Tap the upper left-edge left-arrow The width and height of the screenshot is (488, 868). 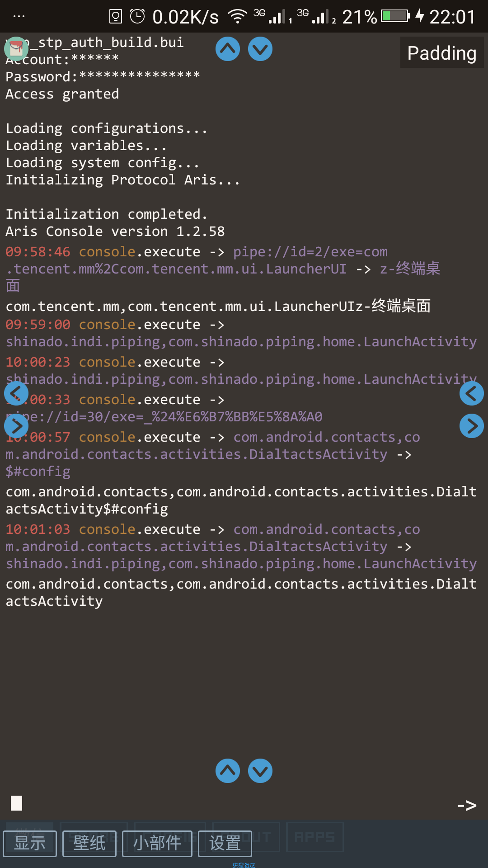(16, 393)
